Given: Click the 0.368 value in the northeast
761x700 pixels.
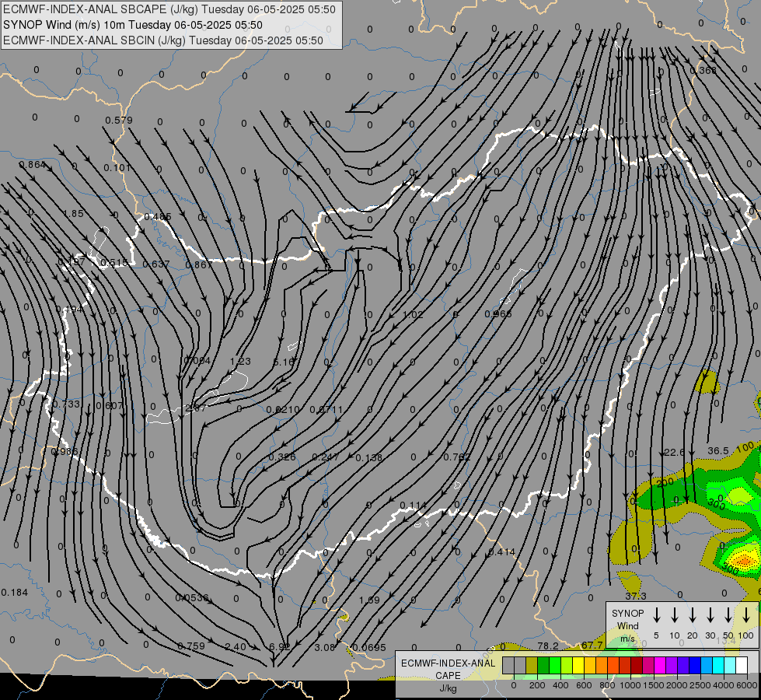Looking at the screenshot, I should (703, 71).
